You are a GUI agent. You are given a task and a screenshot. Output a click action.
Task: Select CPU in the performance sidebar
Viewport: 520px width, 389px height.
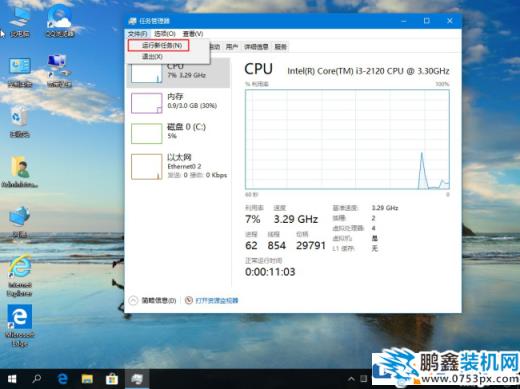pos(179,73)
